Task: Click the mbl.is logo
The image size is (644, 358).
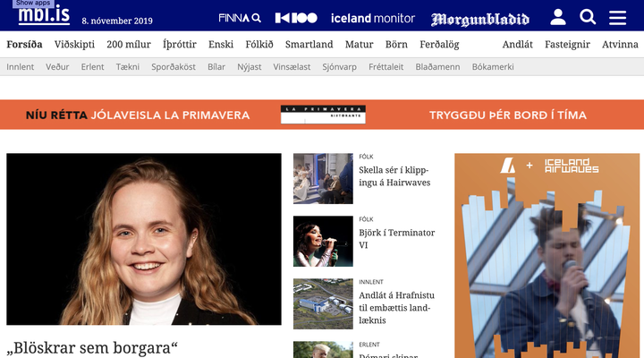Action: point(44,15)
